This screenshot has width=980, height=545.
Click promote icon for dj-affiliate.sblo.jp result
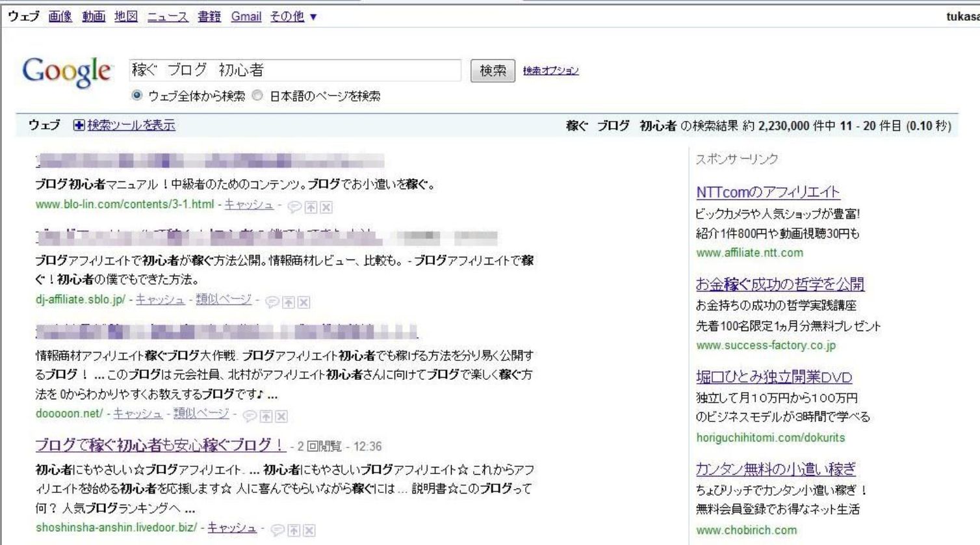coord(289,302)
